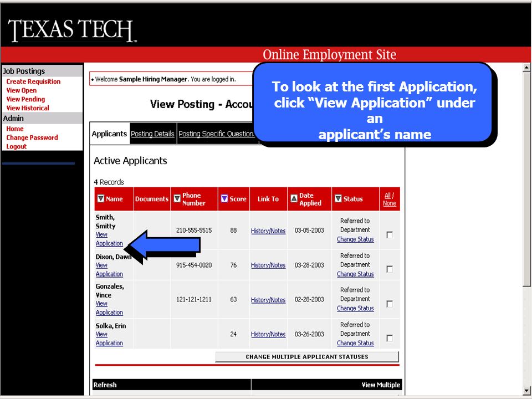The height and width of the screenshot is (399, 532).
Task: View Application for Smith, Smitty
Action: tap(109, 239)
